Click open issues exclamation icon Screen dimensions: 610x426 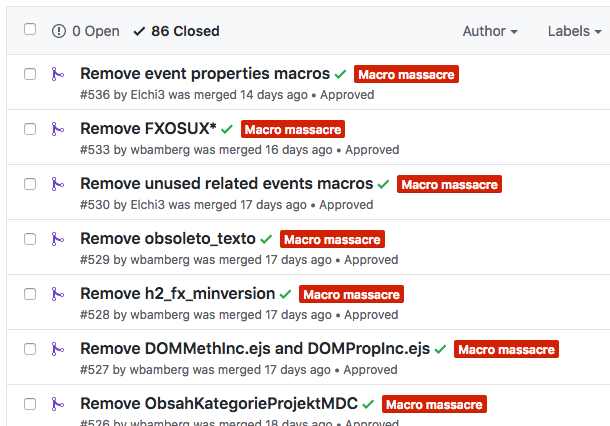point(59,31)
